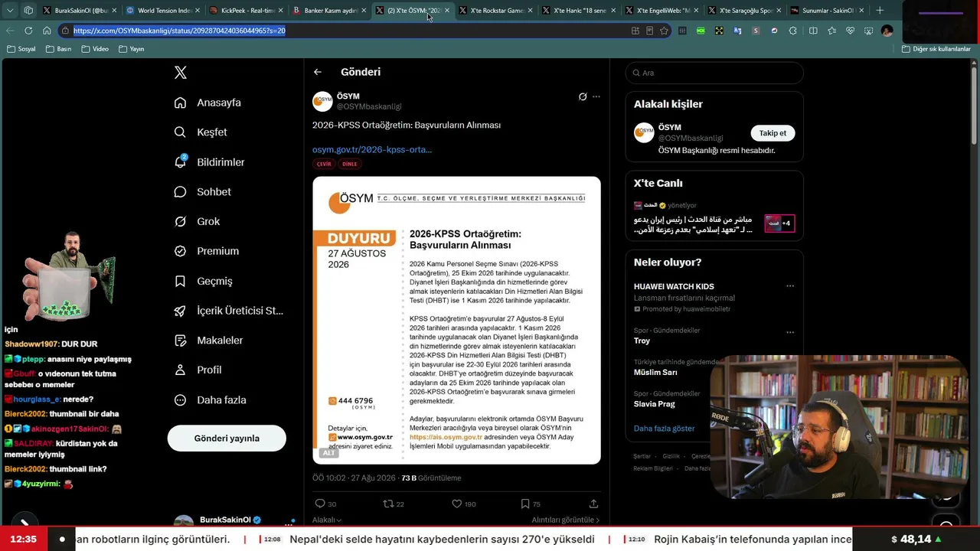Viewport: 980px width, 551px height.
Task: Open Premium in the sidebar
Action: (x=207, y=251)
